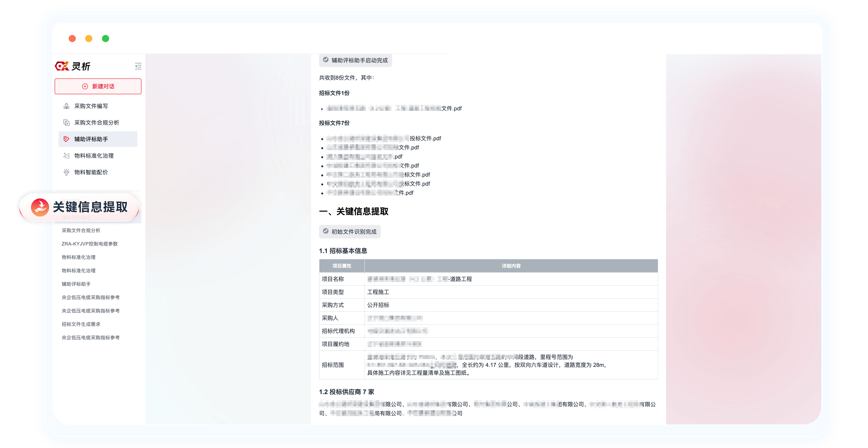Click table header 项目属性

tap(342, 266)
